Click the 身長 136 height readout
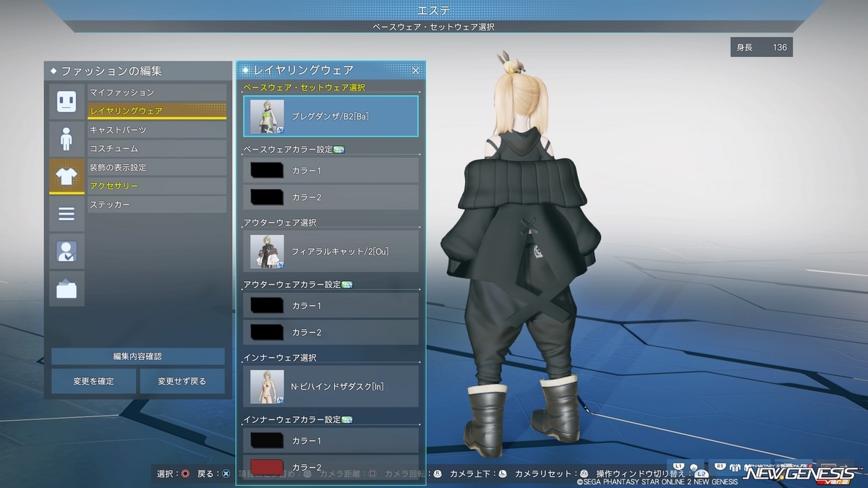The width and height of the screenshot is (868, 488). click(x=762, y=48)
